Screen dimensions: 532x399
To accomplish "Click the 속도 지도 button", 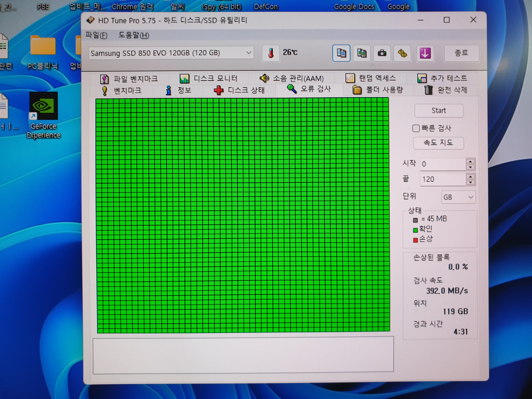I will (438, 143).
